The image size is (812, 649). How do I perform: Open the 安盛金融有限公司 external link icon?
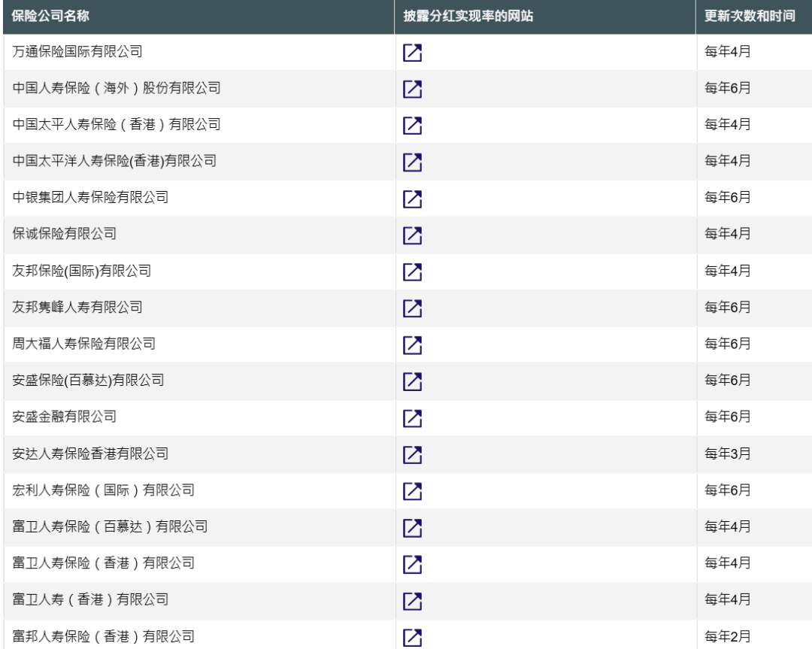click(412, 417)
